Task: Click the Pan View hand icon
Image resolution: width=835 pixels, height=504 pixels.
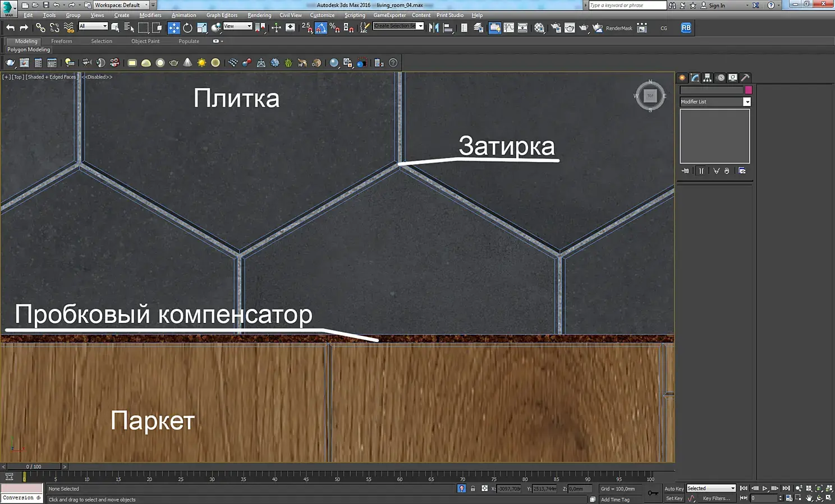Action: (809, 498)
